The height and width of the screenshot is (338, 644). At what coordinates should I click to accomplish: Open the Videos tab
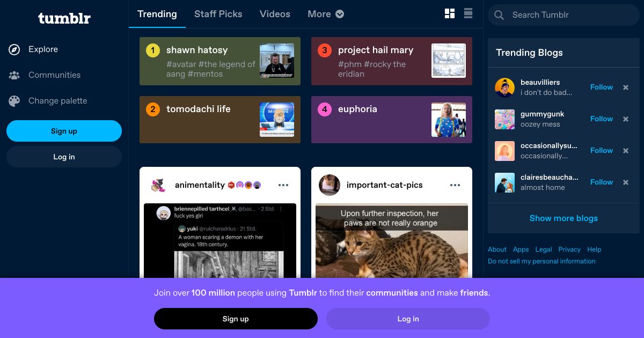tap(275, 14)
